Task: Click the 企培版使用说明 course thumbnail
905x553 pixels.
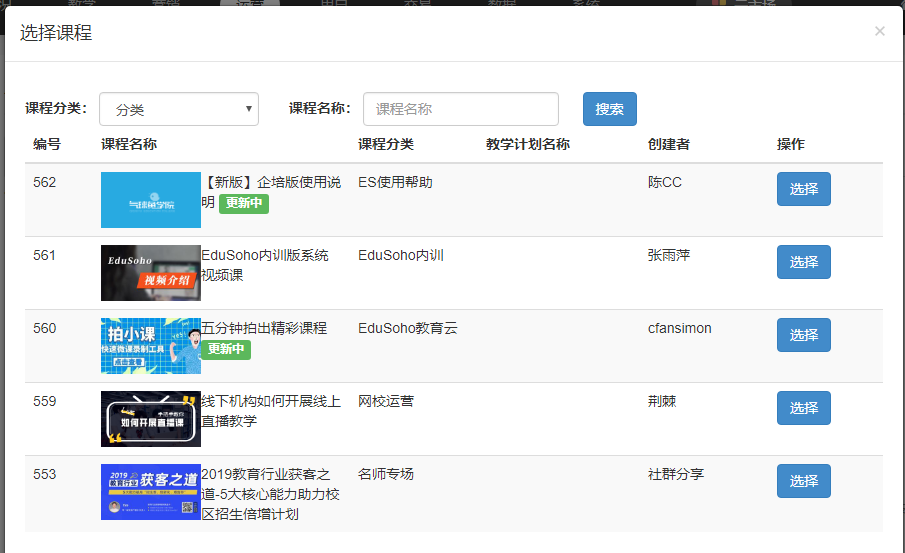Action: [x=150, y=200]
